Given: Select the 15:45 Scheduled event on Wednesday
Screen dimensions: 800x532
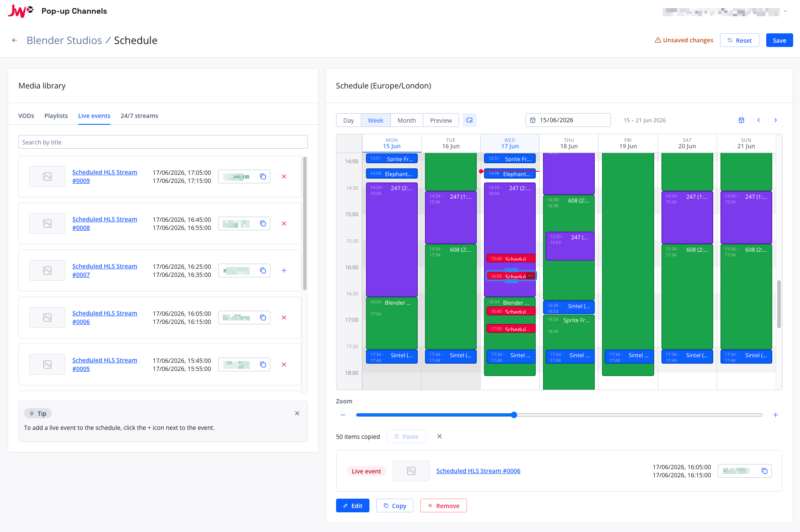Looking at the screenshot, I should [511, 259].
